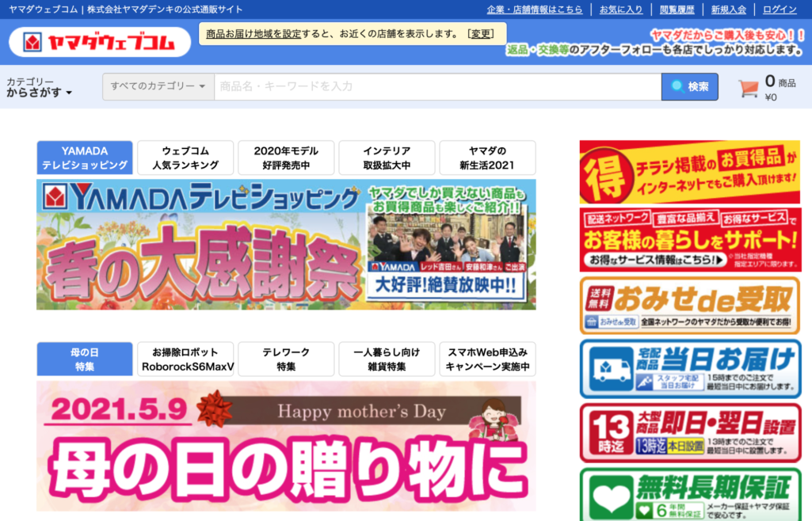Click the チラシ掲載のお買得品 flyer deals banner
The width and height of the screenshot is (812, 521).
689,173
